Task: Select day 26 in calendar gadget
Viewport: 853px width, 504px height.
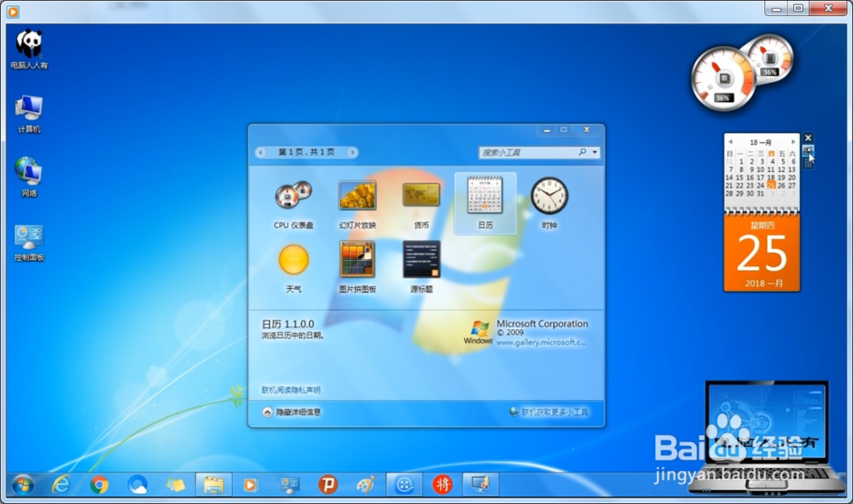Action: point(781,185)
